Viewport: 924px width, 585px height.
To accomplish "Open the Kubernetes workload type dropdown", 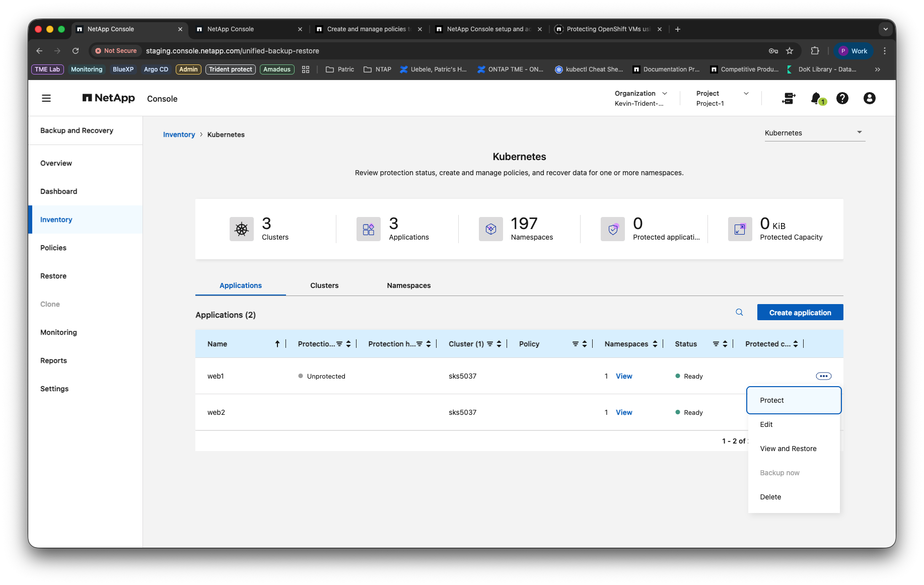I will 815,133.
